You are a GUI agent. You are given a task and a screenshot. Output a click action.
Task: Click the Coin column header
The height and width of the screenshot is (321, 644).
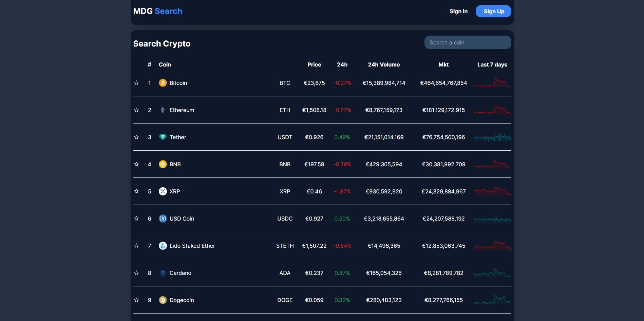[165, 64]
